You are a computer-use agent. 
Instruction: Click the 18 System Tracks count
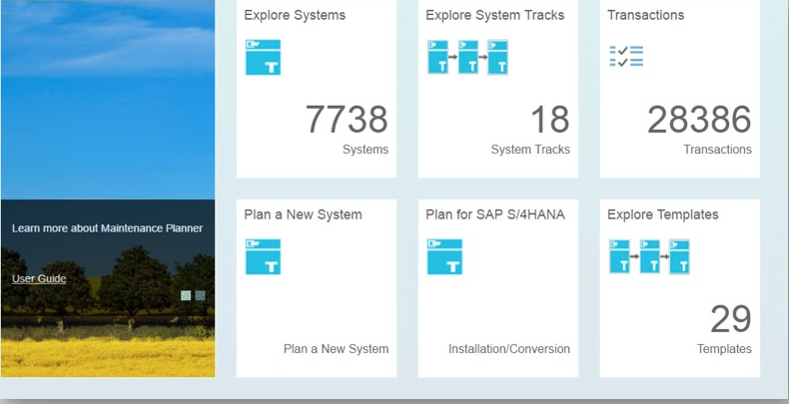click(549, 120)
